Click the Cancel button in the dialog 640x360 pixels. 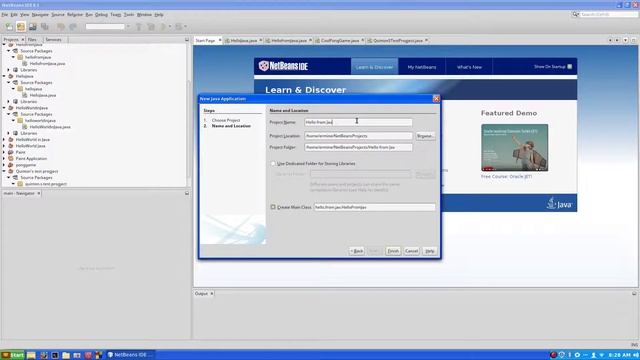(411, 251)
